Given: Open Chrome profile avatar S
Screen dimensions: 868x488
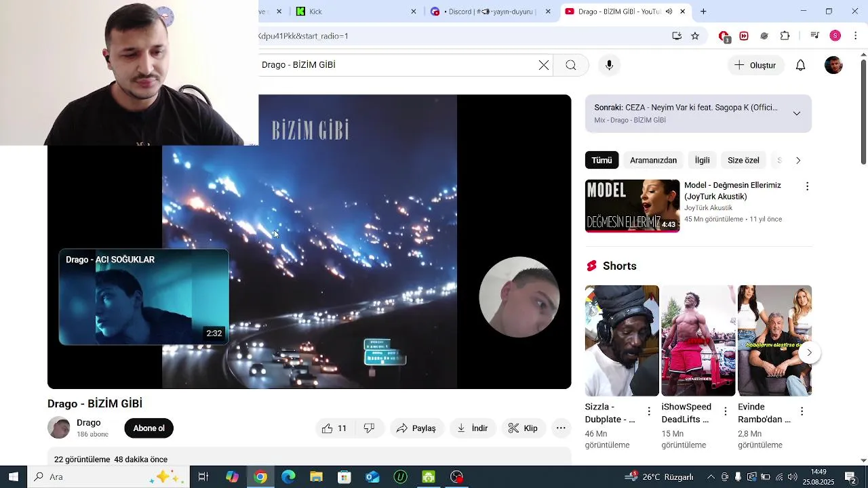Looking at the screenshot, I should pyautogui.click(x=835, y=36).
